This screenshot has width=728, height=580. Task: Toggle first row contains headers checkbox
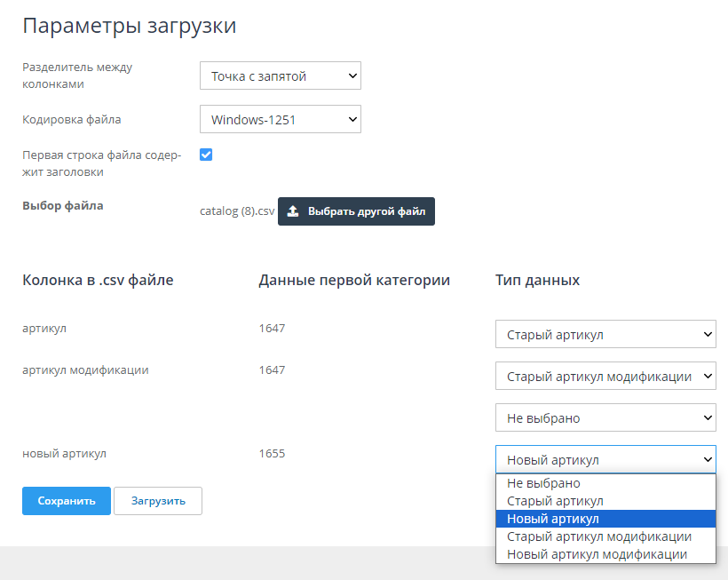click(x=206, y=155)
